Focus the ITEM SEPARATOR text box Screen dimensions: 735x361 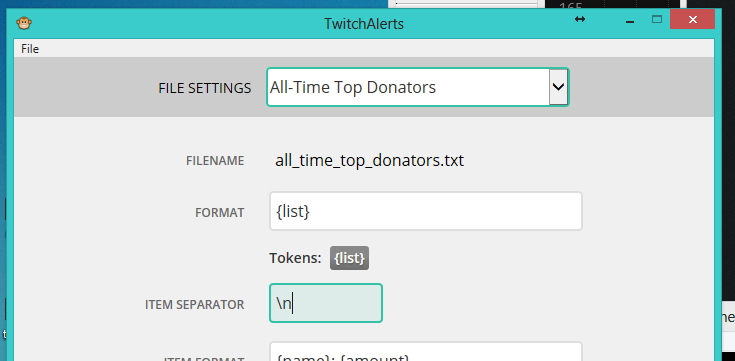click(x=326, y=303)
